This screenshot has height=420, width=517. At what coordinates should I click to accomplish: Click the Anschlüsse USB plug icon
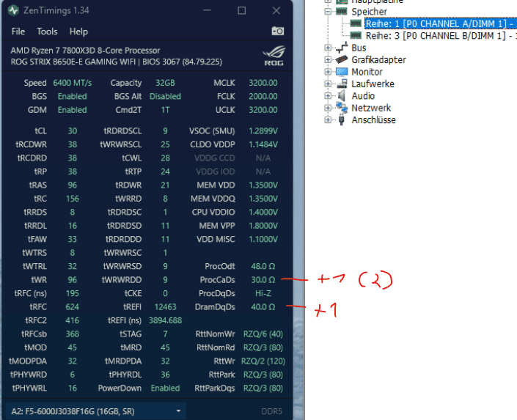pos(341,119)
